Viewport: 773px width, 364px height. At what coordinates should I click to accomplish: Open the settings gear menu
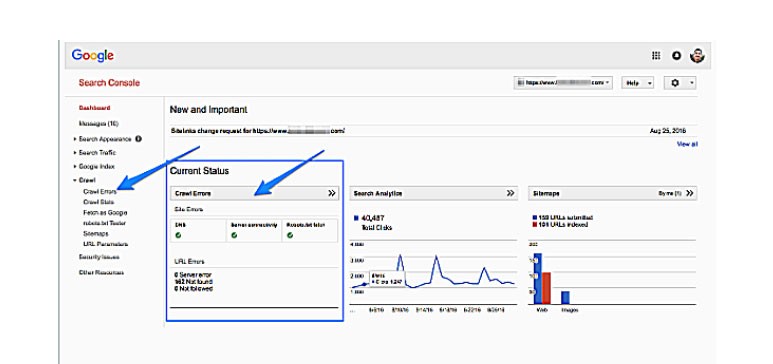(680, 83)
